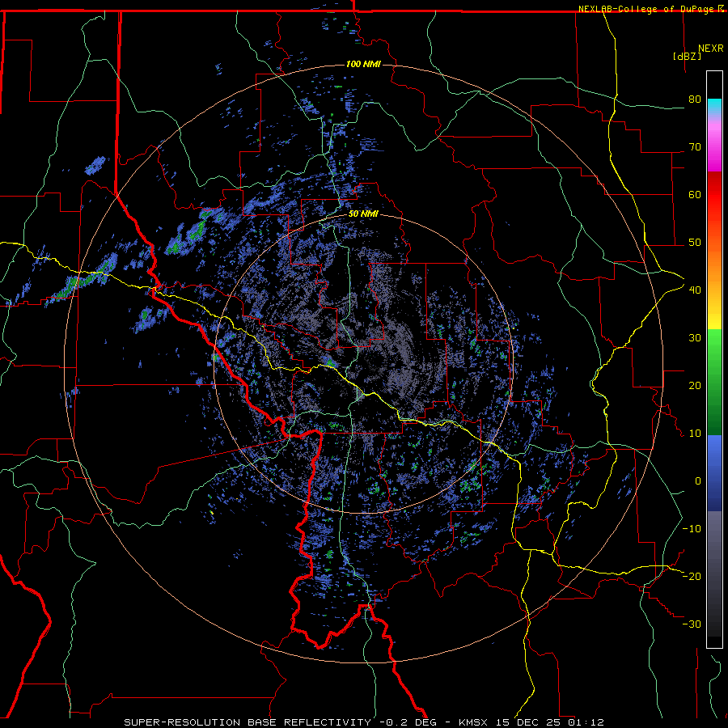Image resolution: width=728 pixels, height=728 pixels.
Task: Click the -30 dBZ scale value
Action: (692, 624)
